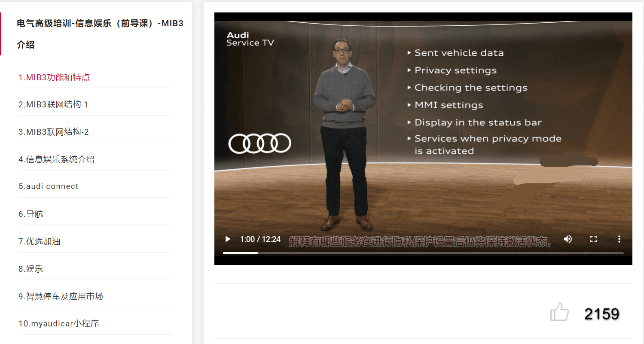Viewport: 644px width, 344px height.
Task: Open video more options menu
Action: tap(619, 239)
